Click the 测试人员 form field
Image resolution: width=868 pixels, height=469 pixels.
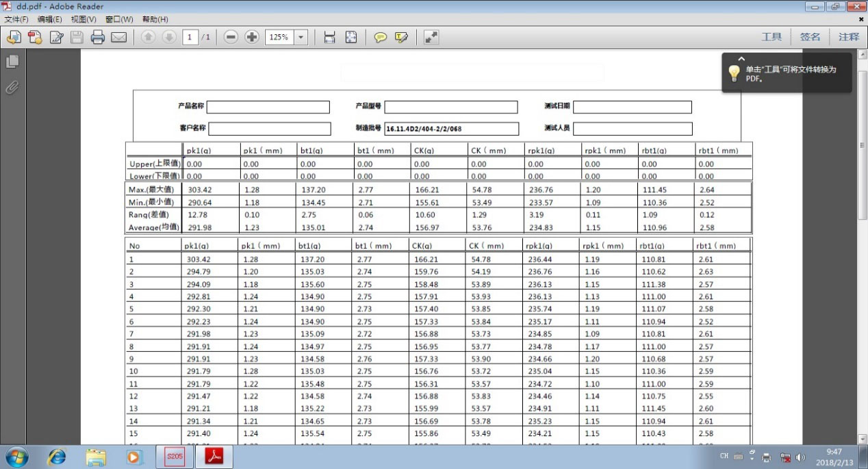click(633, 129)
